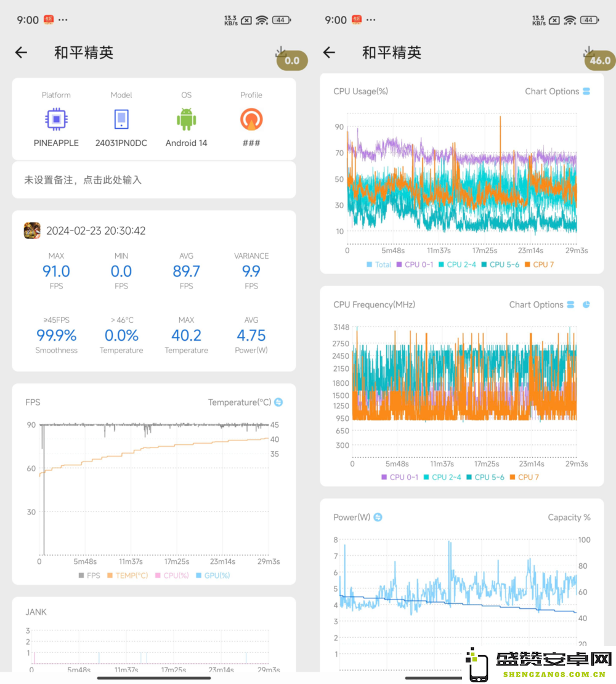The width and height of the screenshot is (616, 684).
Task: Toggle the Total series in CPU Usage legend
Action: coord(379,264)
